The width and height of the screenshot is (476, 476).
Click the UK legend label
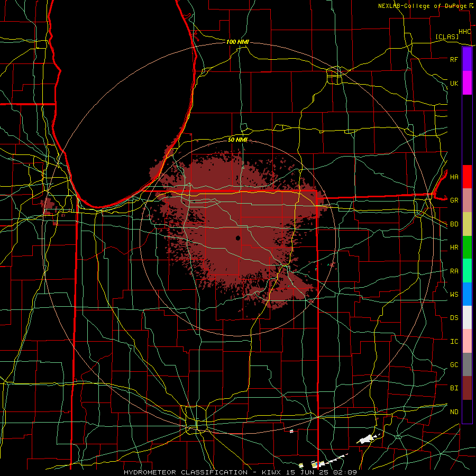point(454,83)
